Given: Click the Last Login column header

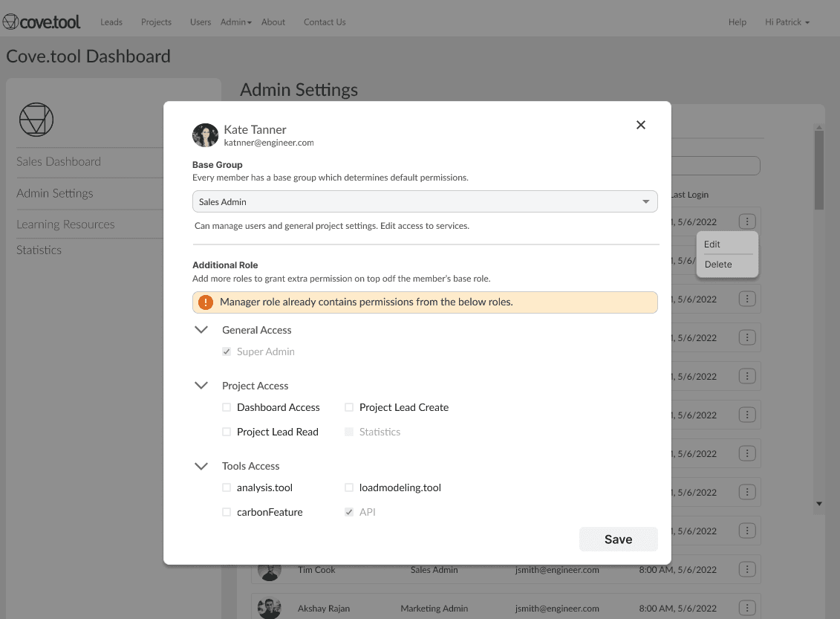Looking at the screenshot, I should pyautogui.click(x=690, y=195).
